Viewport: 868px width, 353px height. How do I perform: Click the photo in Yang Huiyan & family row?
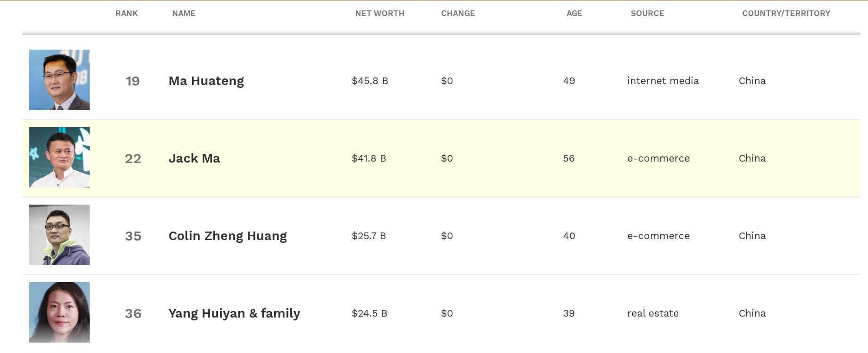pos(59,312)
